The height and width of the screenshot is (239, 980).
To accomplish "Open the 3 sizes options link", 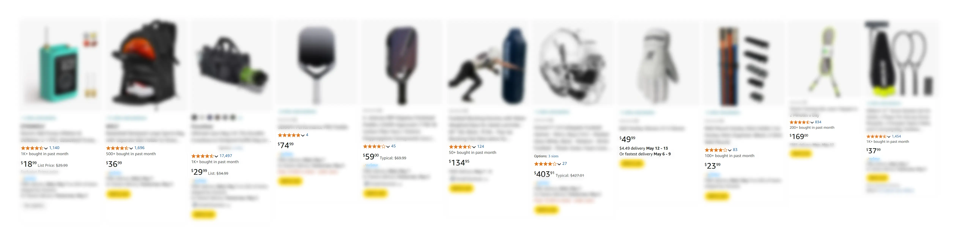I will [x=553, y=156].
